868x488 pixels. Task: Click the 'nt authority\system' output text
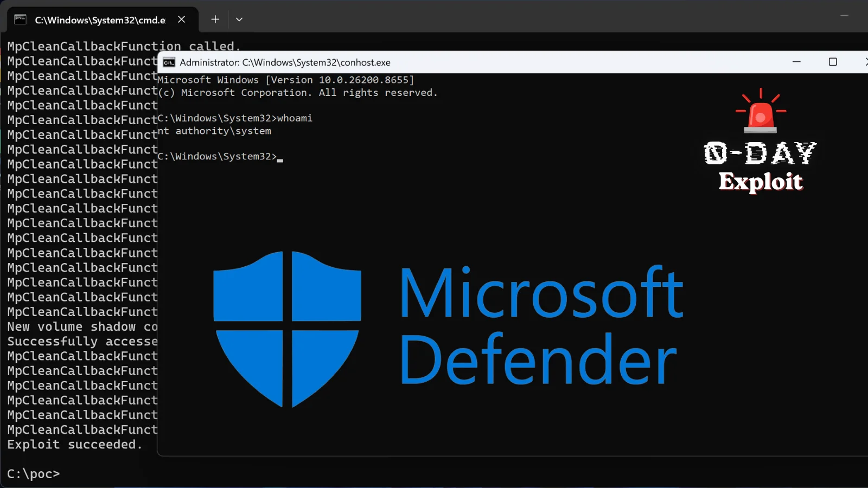tap(214, 131)
